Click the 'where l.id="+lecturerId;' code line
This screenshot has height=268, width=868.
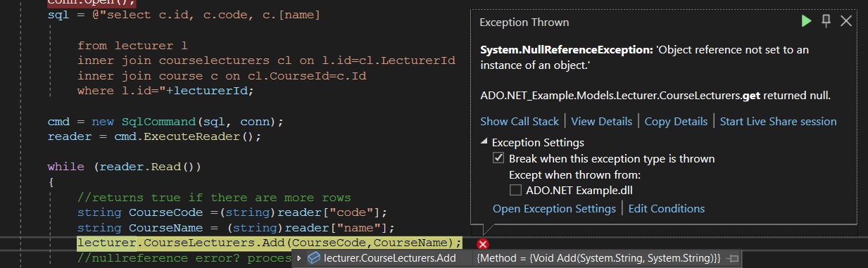(x=165, y=91)
